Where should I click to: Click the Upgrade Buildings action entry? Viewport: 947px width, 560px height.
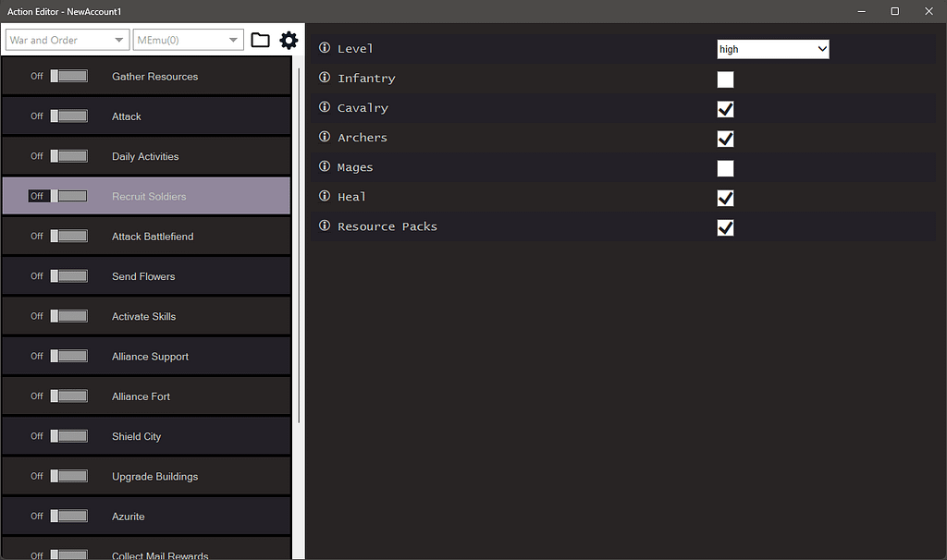coord(154,475)
